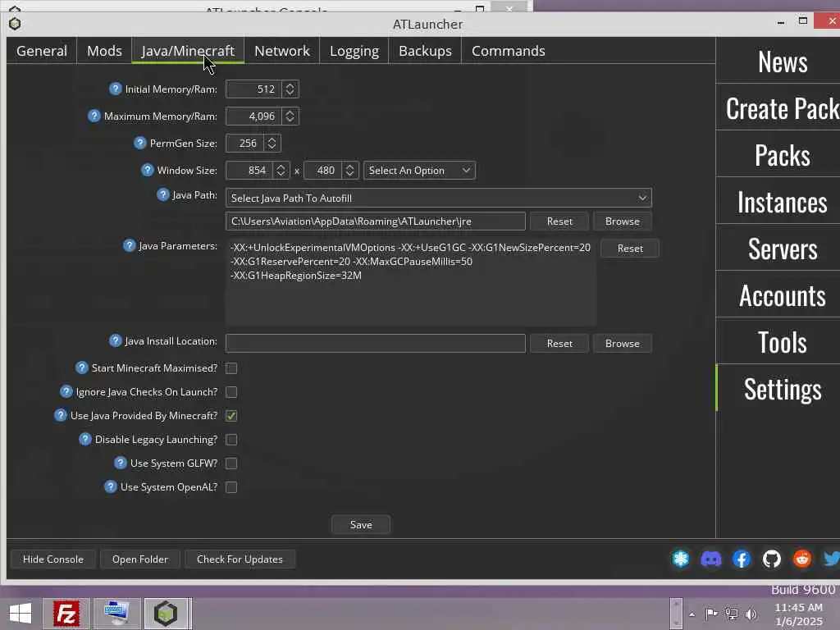Open the Twitter social link icon
This screenshot has width=840, height=630.
click(832, 559)
